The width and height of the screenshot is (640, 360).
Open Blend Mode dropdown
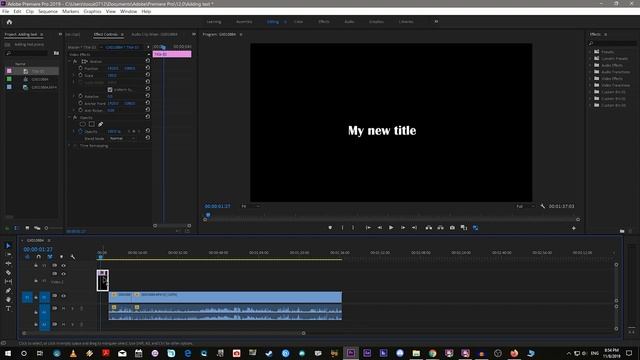(x=122, y=138)
